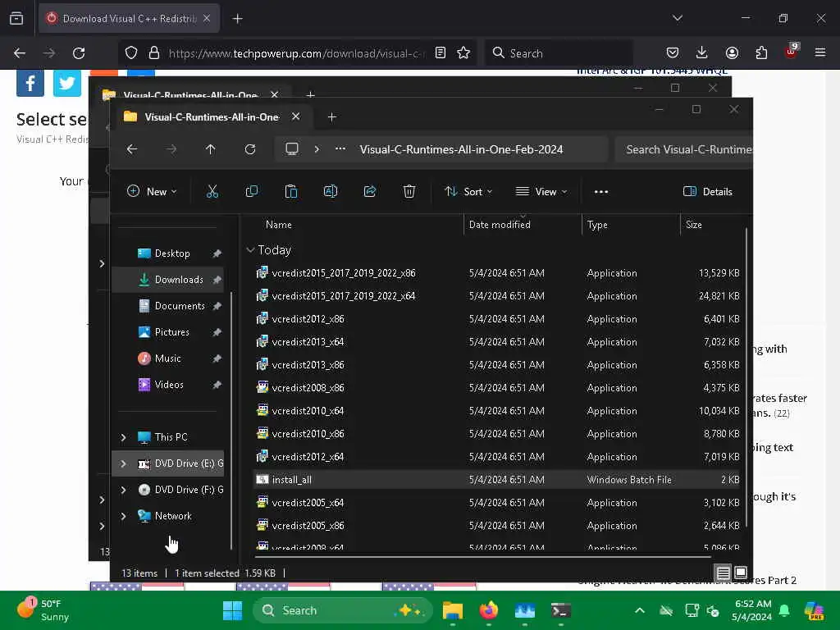Click the Share icon in Explorer toolbar
The image size is (840, 630).
pos(370,191)
